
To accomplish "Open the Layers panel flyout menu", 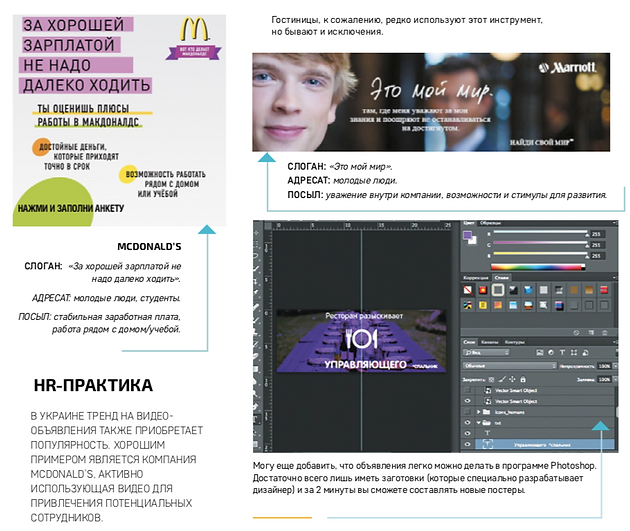I will click(x=614, y=342).
